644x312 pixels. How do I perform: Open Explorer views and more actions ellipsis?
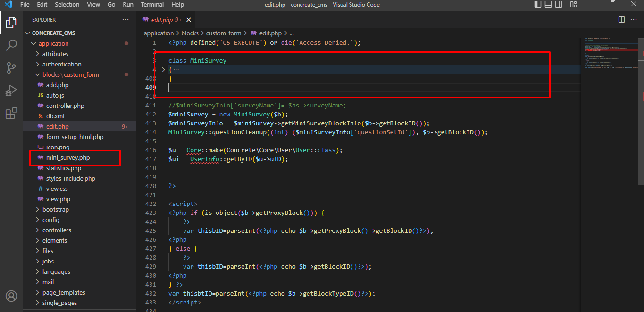[125, 20]
